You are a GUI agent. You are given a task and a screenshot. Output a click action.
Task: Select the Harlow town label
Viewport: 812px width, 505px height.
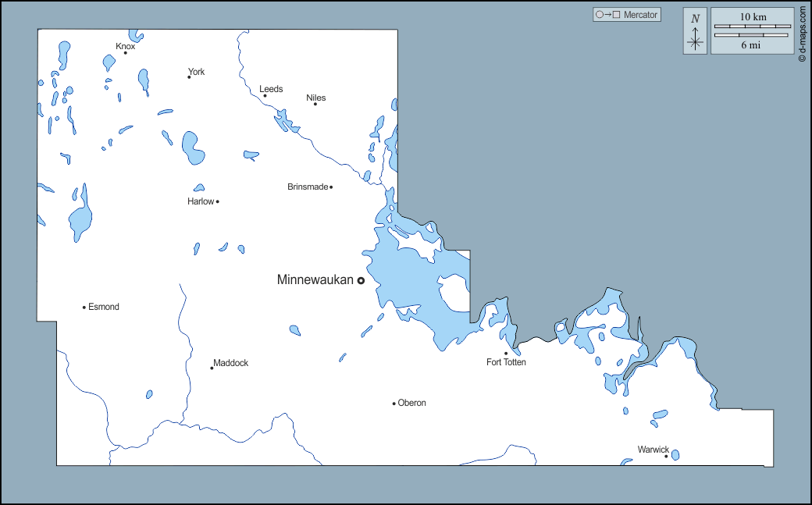(201, 201)
